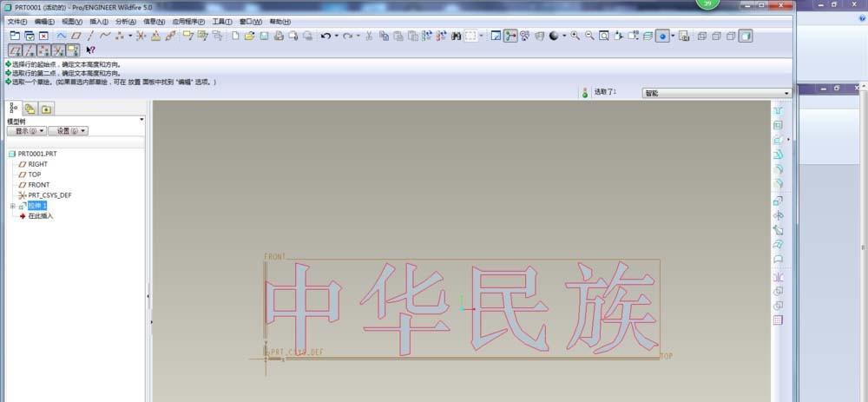Click the coordinate system tool
This screenshot has width=868, height=402.
click(x=141, y=36)
